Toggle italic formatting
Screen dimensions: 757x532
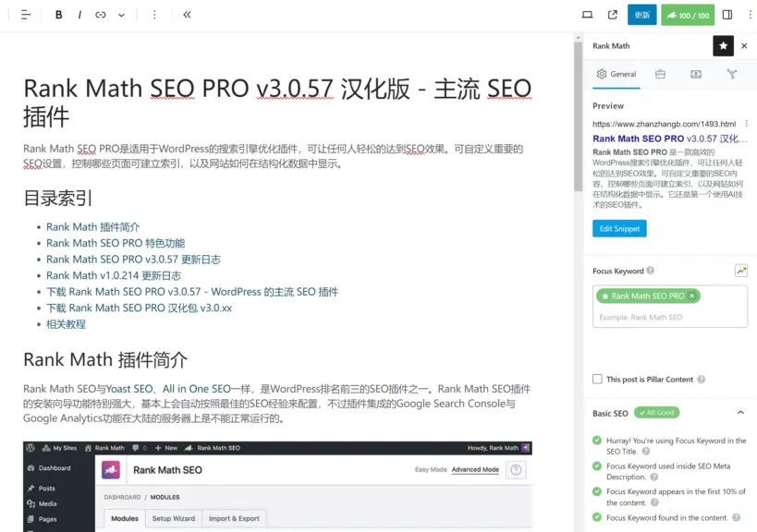click(x=79, y=15)
